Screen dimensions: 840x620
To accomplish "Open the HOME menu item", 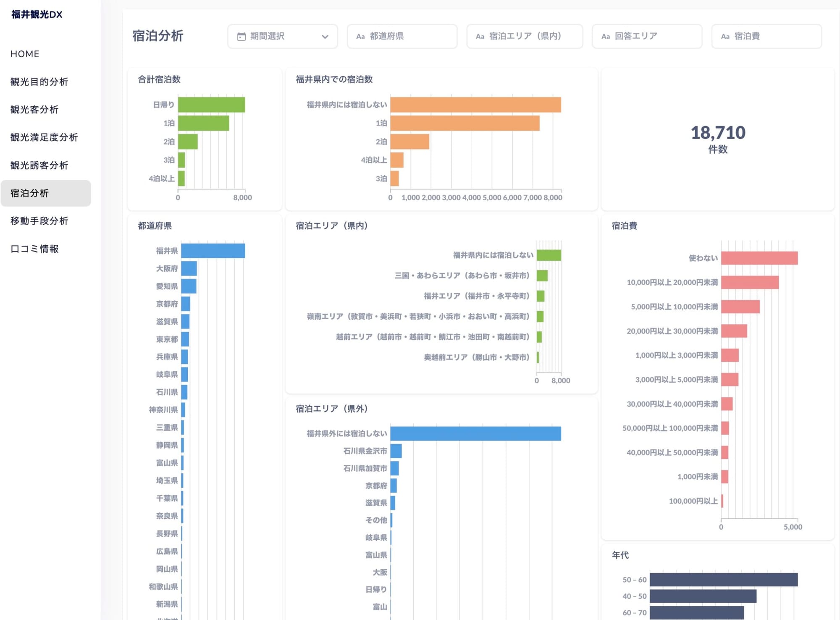I will click(x=25, y=54).
